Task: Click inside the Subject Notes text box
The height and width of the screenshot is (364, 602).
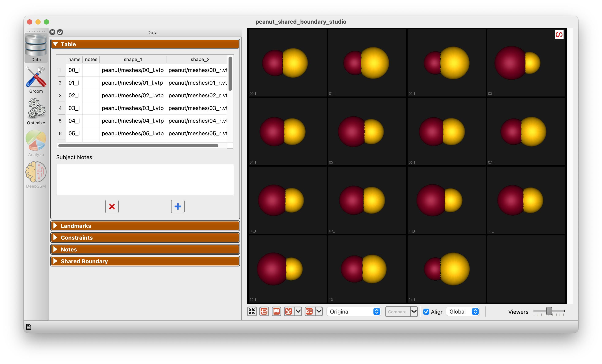Action: (145, 179)
